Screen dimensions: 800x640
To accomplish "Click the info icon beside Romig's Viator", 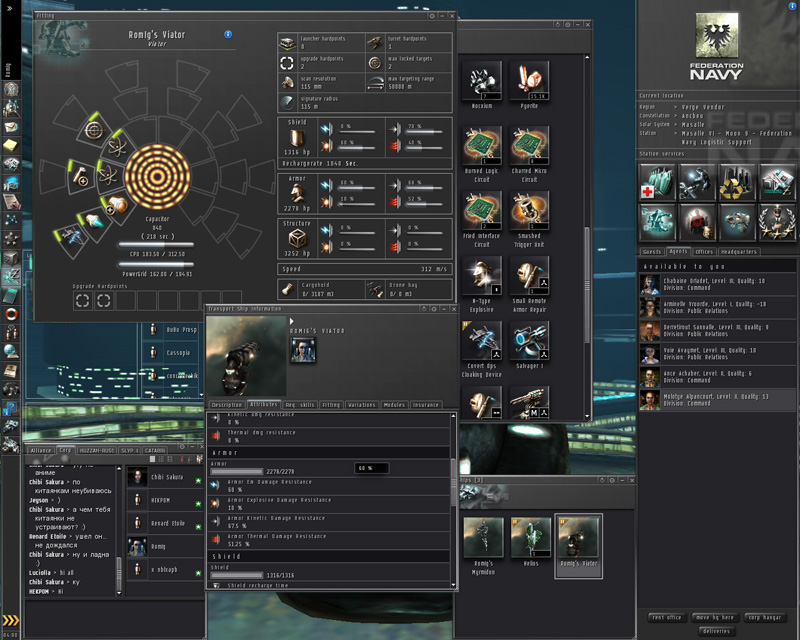I will 228,34.
